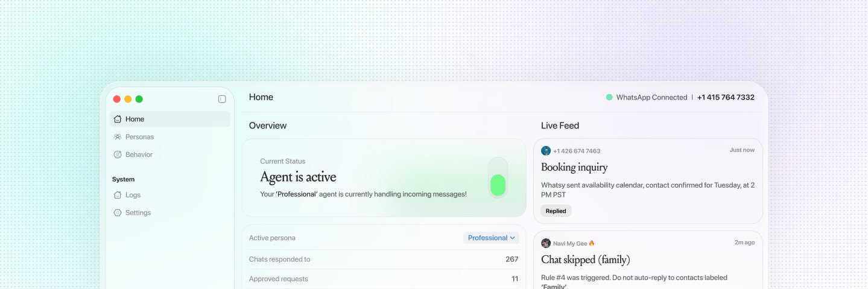Click the 2m ago timestamp
Image resolution: width=868 pixels, height=289 pixels.
tap(744, 243)
